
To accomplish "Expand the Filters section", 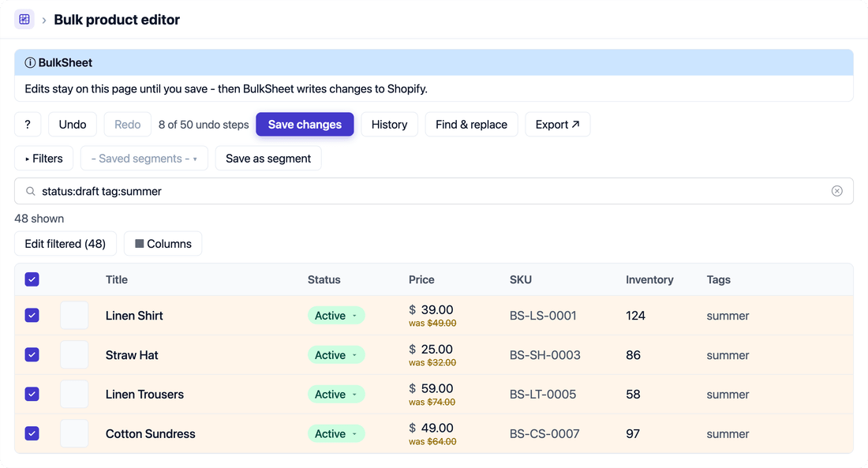I will point(43,159).
